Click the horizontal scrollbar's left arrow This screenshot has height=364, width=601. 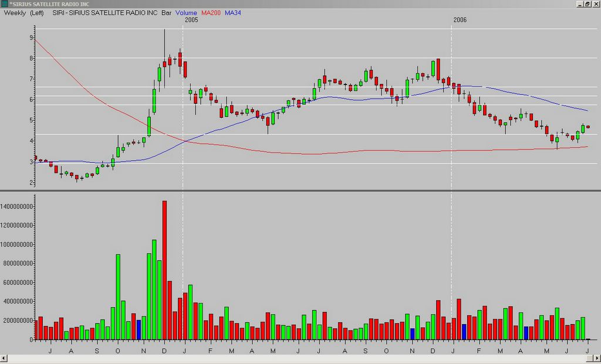click(4, 358)
